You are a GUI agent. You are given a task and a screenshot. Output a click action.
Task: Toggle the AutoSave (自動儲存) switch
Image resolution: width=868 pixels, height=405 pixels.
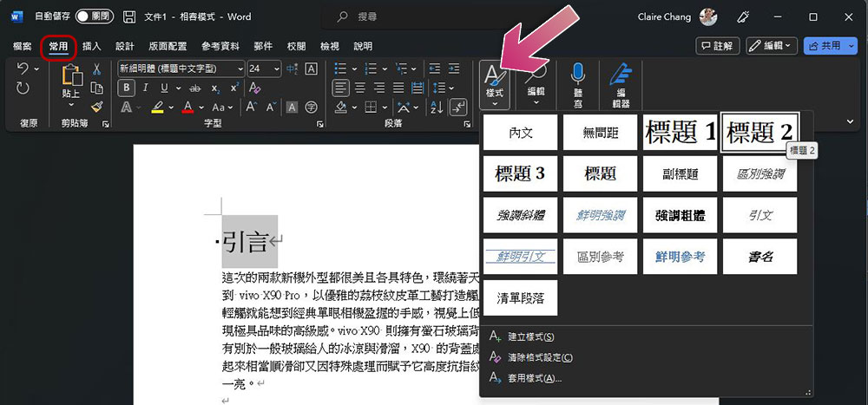coord(95,16)
